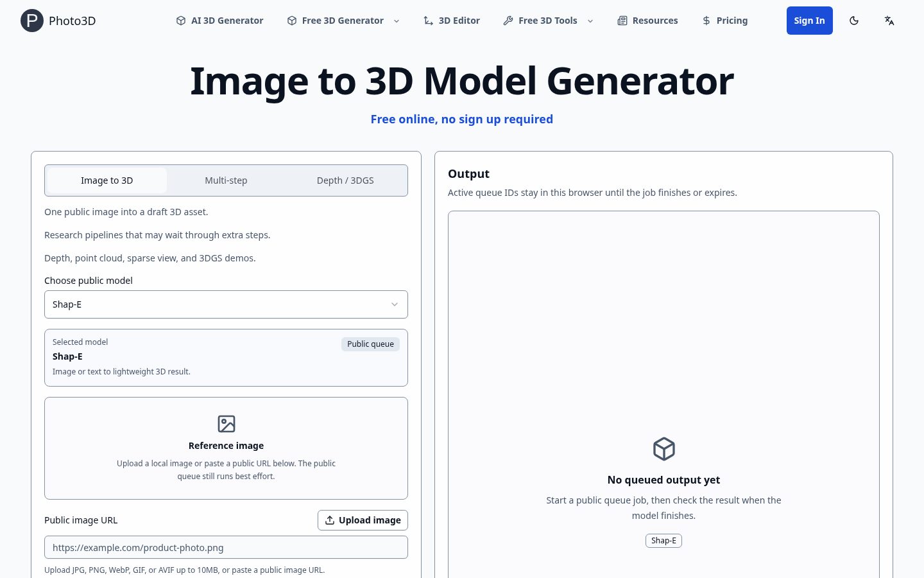Click 'One public image into a draft 3D asset.'

pos(126,212)
